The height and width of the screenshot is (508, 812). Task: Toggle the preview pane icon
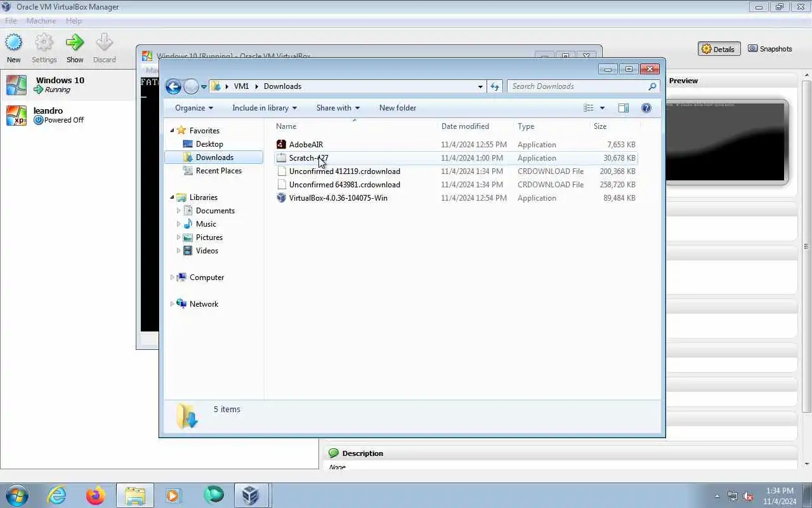click(x=624, y=108)
